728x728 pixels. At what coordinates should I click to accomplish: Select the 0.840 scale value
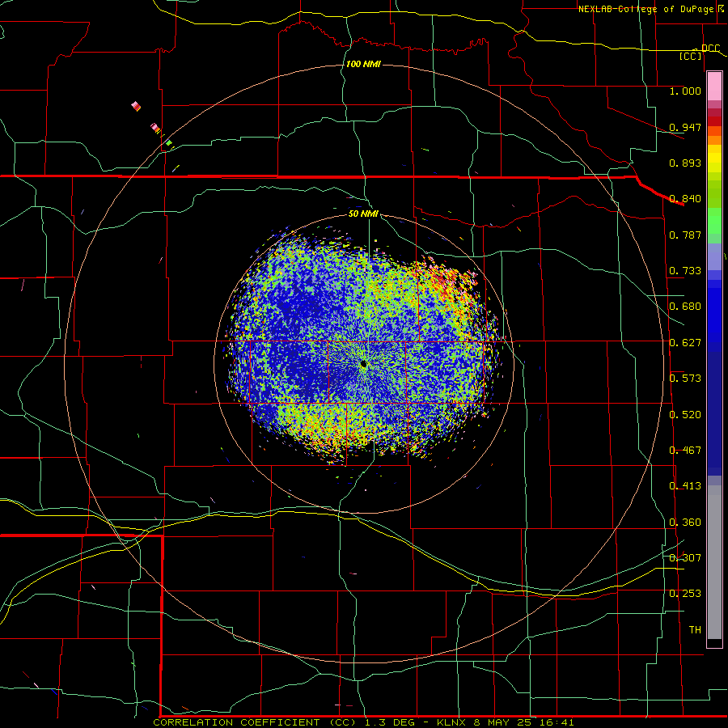pos(685,199)
